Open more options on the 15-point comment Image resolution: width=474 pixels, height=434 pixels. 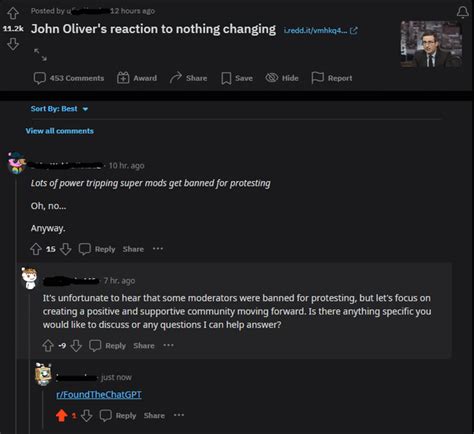pyautogui.click(x=158, y=249)
